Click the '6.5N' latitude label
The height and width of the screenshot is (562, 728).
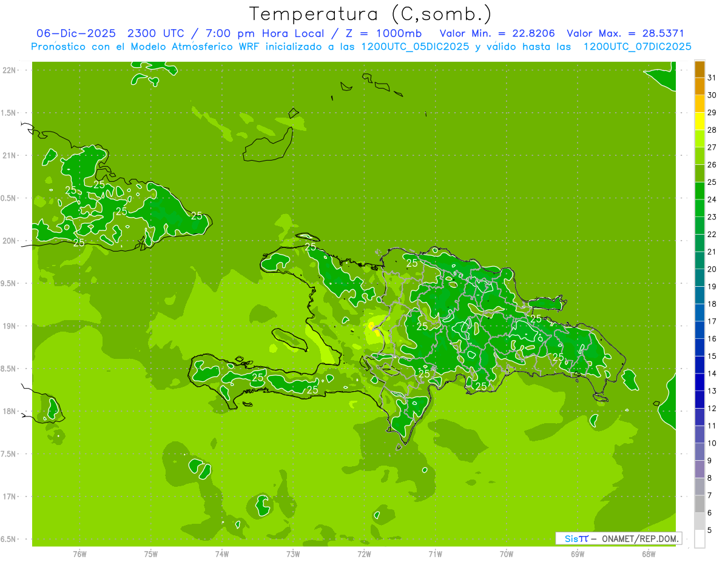10,540
